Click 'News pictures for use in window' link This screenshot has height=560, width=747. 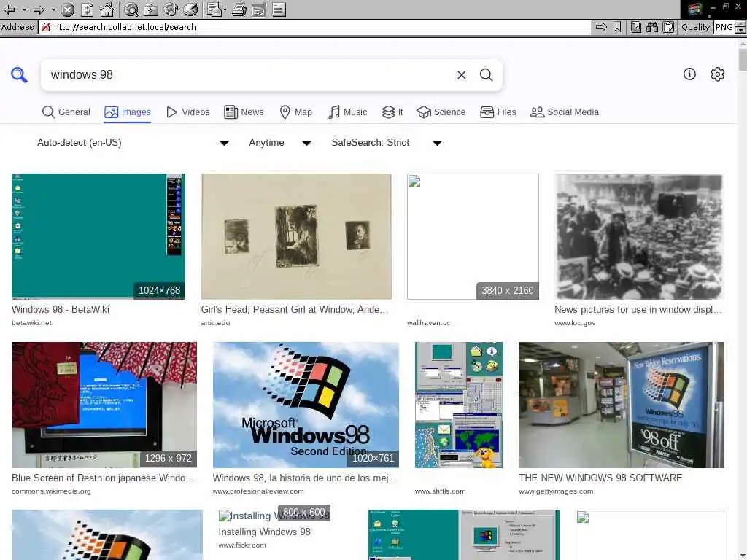638,309
